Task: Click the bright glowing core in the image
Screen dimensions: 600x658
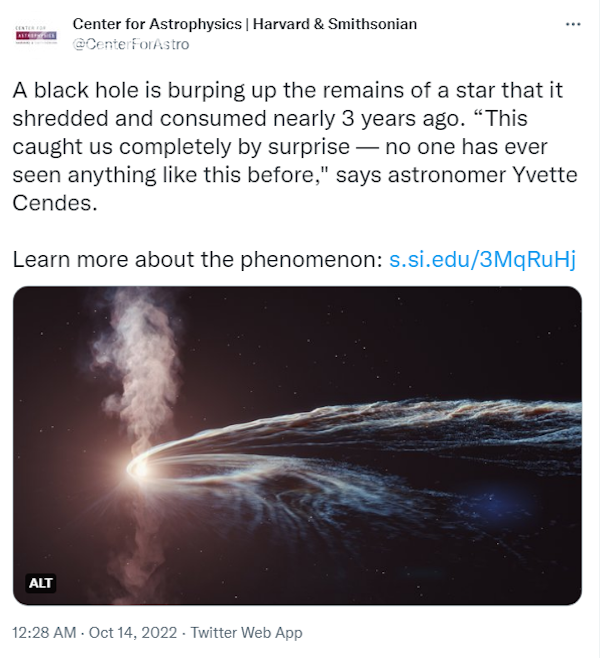Action: [138, 466]
